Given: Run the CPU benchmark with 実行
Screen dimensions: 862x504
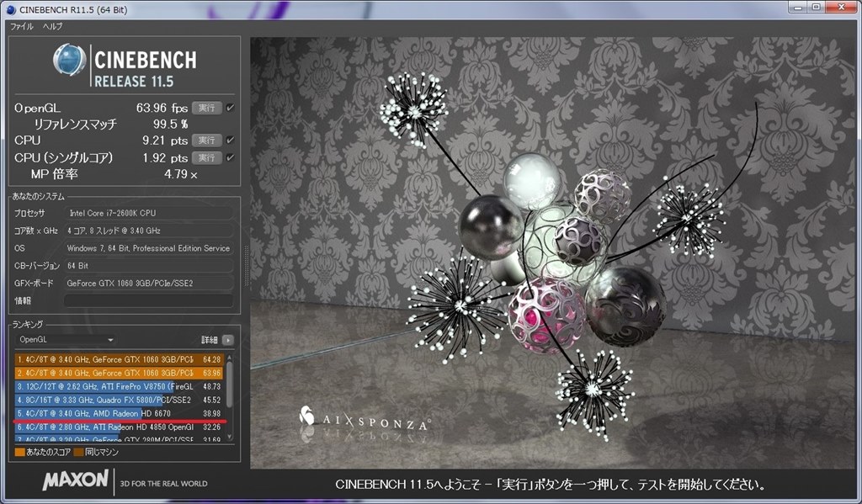Looking at the screenshot, I should tap(207, 141).
